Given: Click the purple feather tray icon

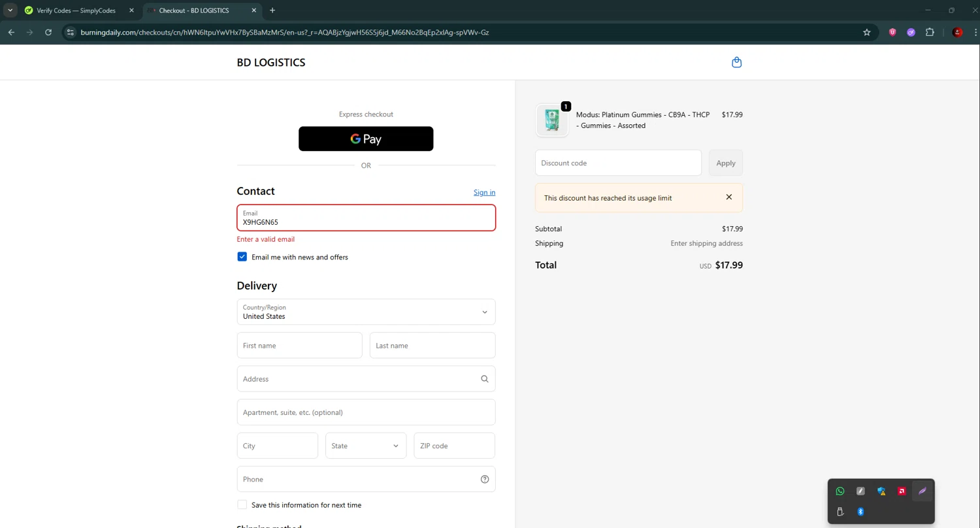Looking at the screenshot, I should [x=923, y=491].
